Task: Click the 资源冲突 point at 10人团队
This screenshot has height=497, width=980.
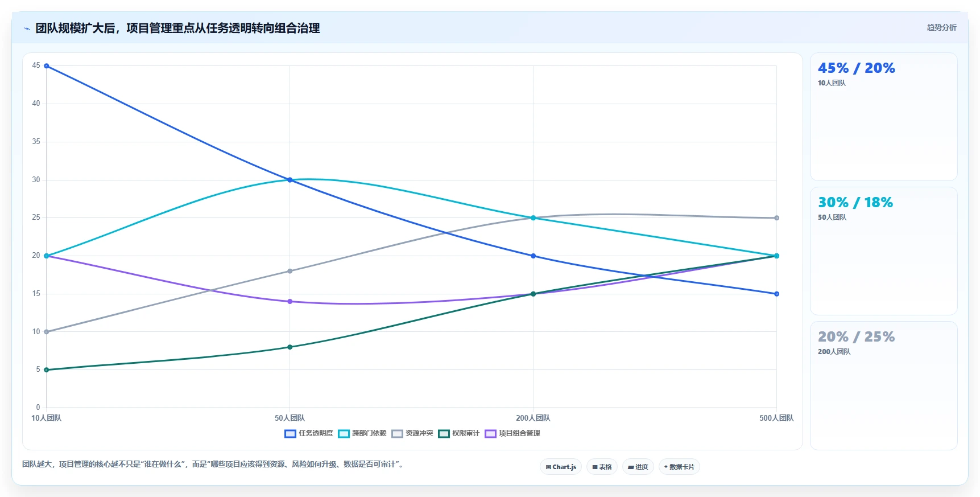Action: point(47,332)
